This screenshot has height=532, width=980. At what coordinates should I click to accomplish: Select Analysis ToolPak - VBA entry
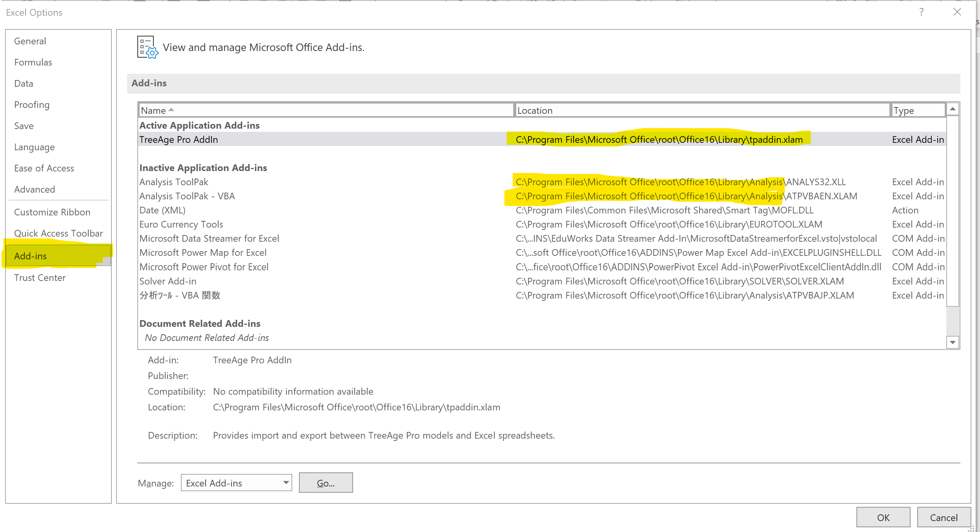[187, 196]
